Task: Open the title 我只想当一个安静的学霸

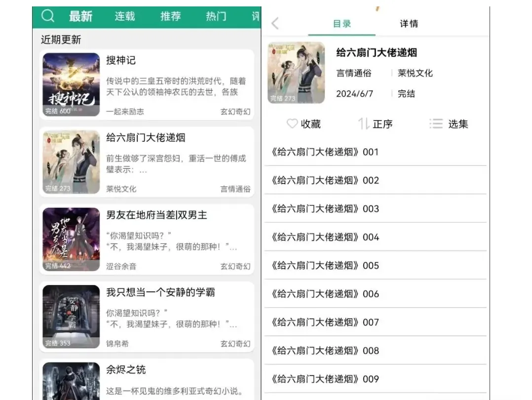Action: pos(160,292)
